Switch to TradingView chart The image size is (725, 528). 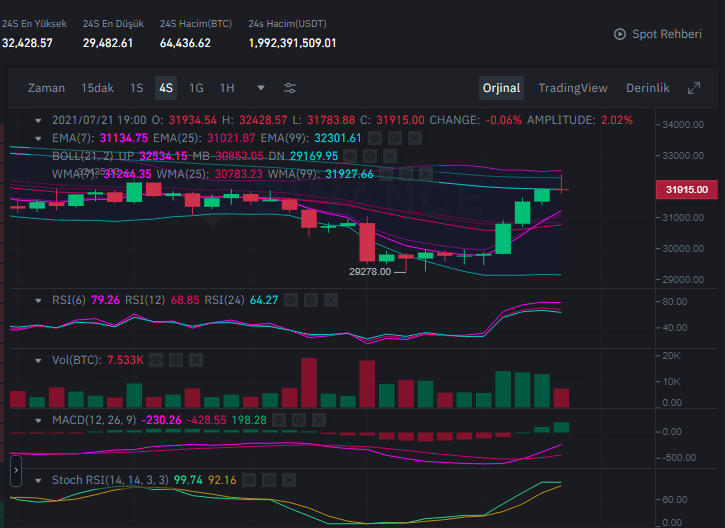pos(572,88)
